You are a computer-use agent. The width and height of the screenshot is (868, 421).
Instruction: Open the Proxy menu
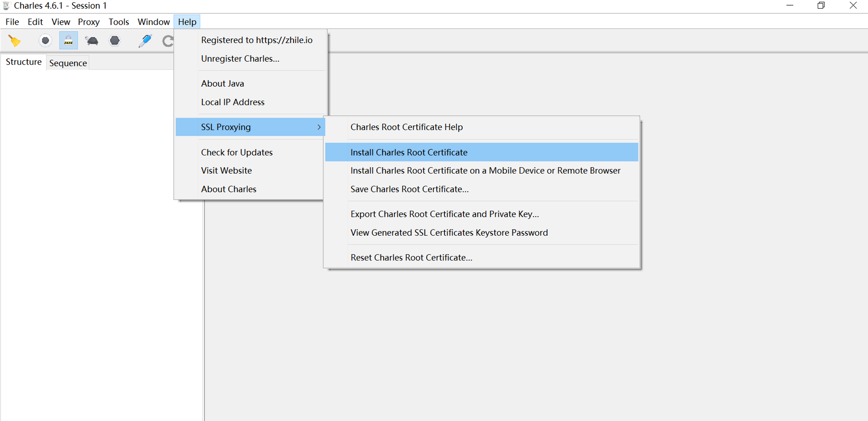[89, 22]
